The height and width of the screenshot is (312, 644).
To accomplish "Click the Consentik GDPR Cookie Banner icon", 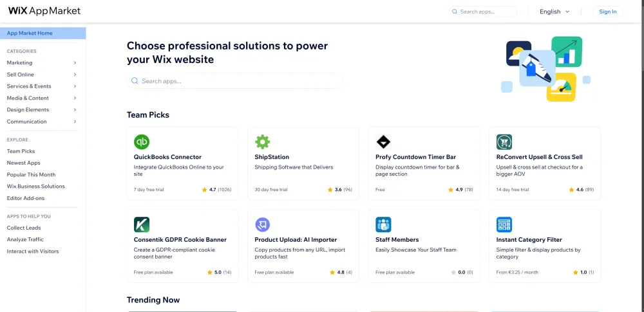I will coord(142,225).
